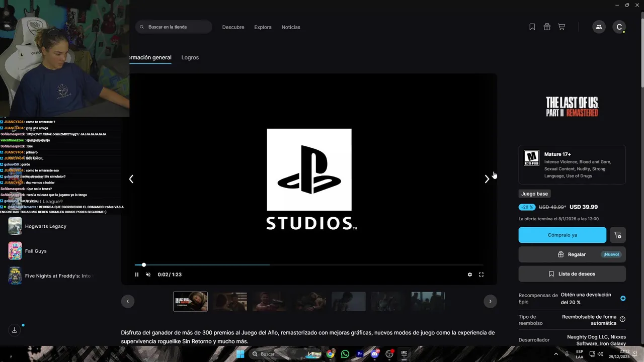Image resolution: width=644 pixels, height=362 pixels.
Task: Open the Descubre menu item
Action: tap(233, 27)
